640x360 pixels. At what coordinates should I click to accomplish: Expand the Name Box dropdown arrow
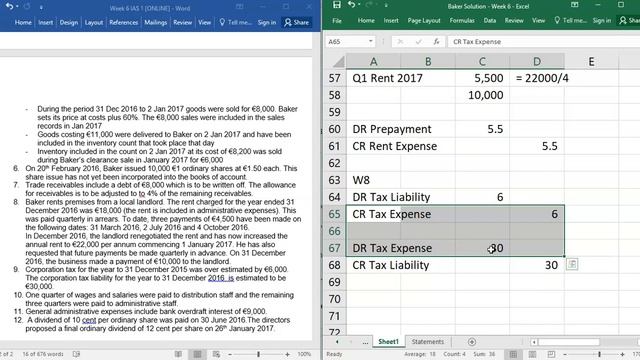(x=371, y=42)
